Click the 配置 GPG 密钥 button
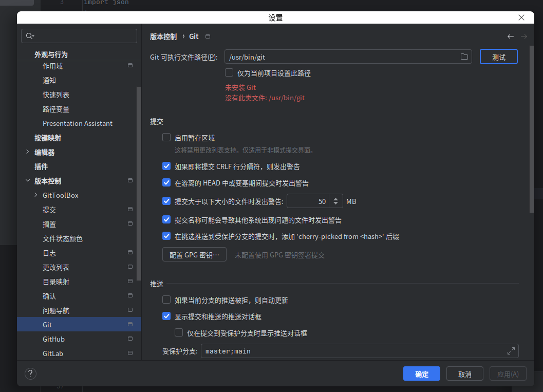The image size is (543, 392). click(x=194, y=254)
